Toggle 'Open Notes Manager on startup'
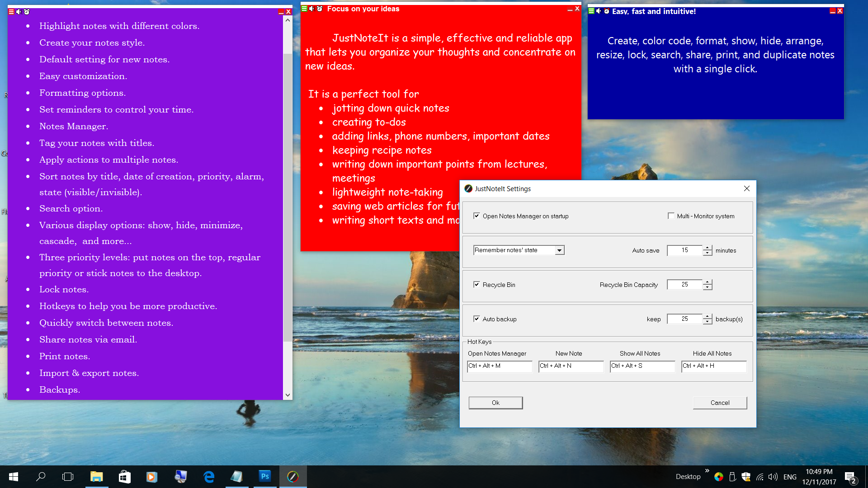This screenshot has height=488, width=868. point(477,216)
